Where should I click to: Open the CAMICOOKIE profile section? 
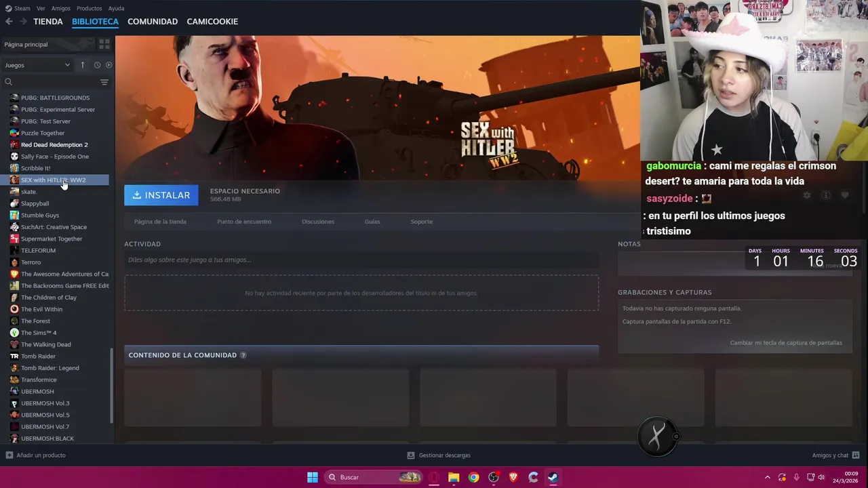[x=212, y=22]
